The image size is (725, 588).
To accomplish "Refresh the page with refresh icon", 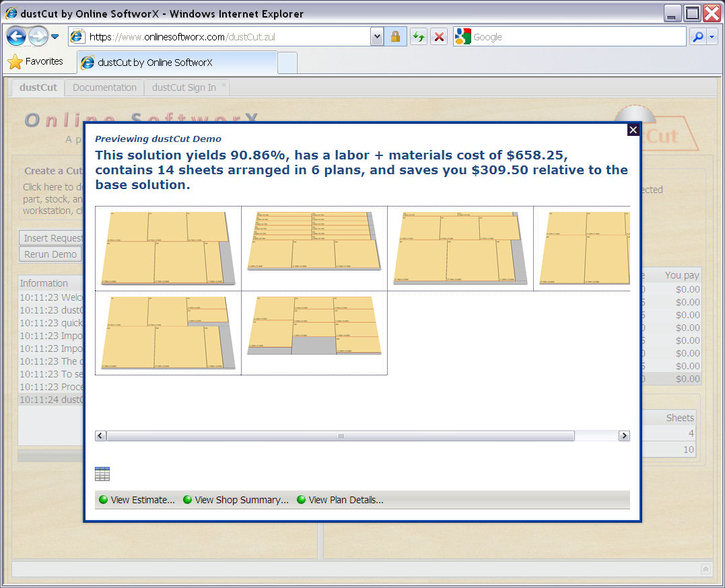I will click(x=419, y=36).
